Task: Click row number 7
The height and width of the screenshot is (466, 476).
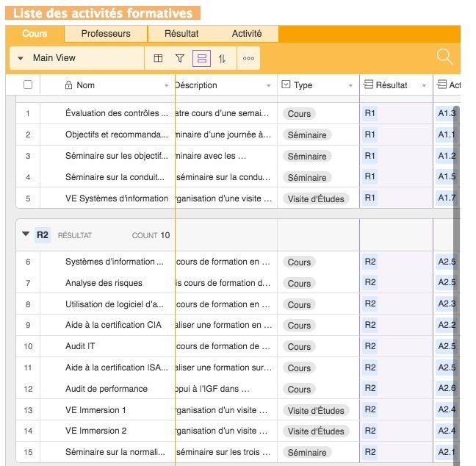Action: (x=28, y=283)
